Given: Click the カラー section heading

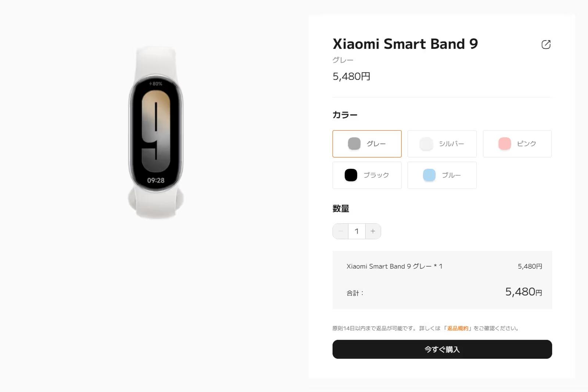Looking at the screenshot, I should 345,115.
